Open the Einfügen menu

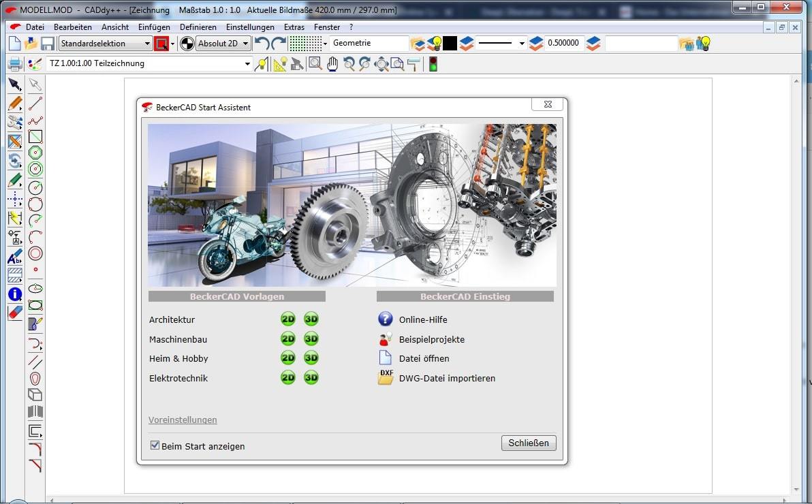point(154,27)
